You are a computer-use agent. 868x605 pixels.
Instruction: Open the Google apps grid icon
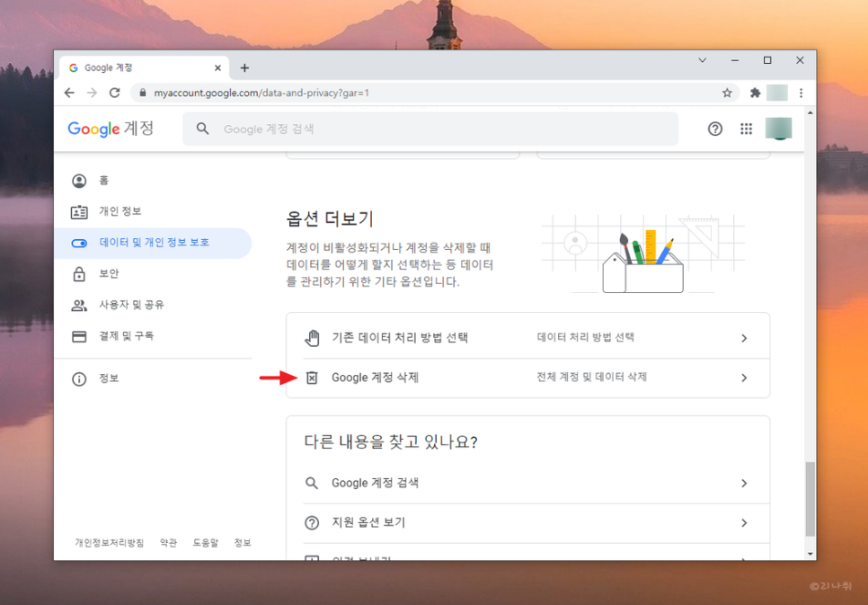(x=746, y=129)
